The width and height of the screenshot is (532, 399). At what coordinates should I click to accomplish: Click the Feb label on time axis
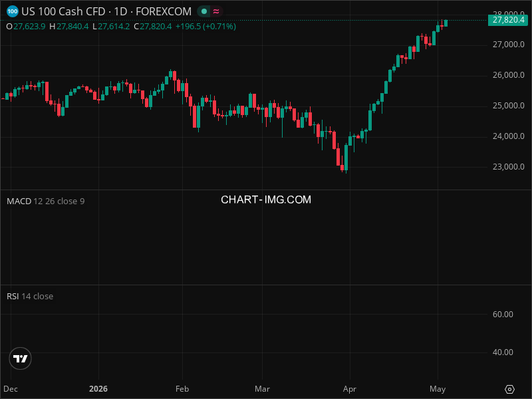tap(182, 389)
